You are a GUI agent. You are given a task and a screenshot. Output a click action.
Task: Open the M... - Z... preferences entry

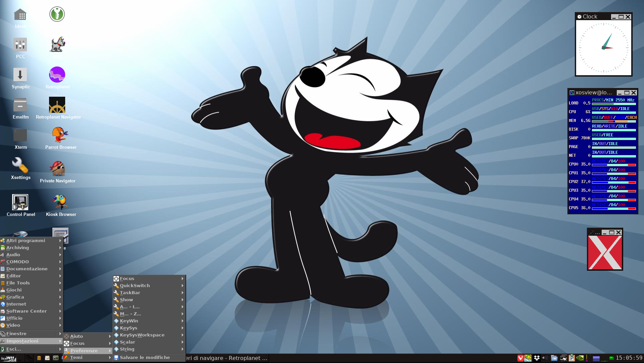click(149, 314)
